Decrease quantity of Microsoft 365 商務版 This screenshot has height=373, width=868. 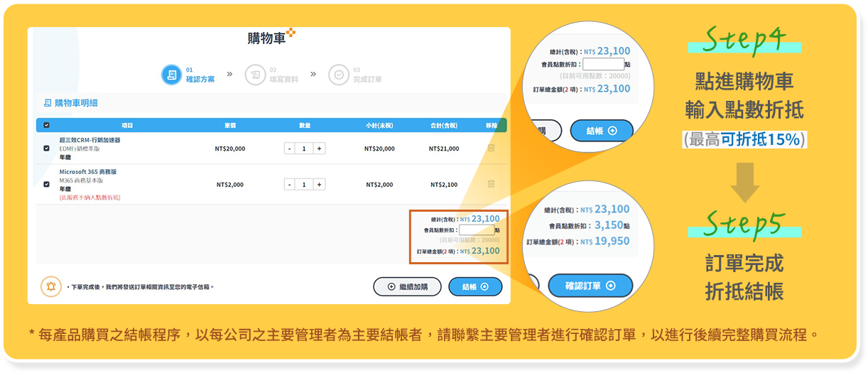coord(289,184)
